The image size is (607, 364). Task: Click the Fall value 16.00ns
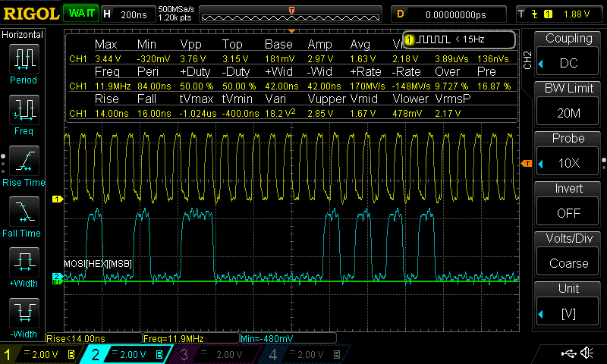pyautogui.click(x=154, y=113)
